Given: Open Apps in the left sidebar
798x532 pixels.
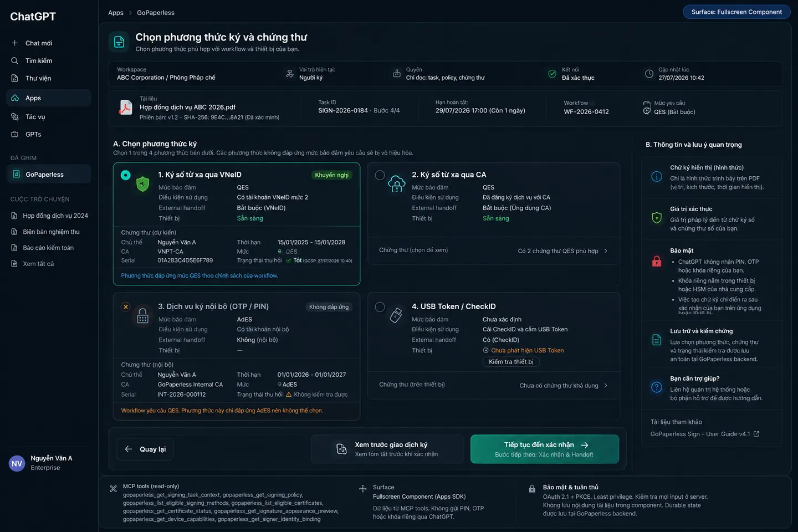Looking at the screenshot, I should (x=49, y=98).
